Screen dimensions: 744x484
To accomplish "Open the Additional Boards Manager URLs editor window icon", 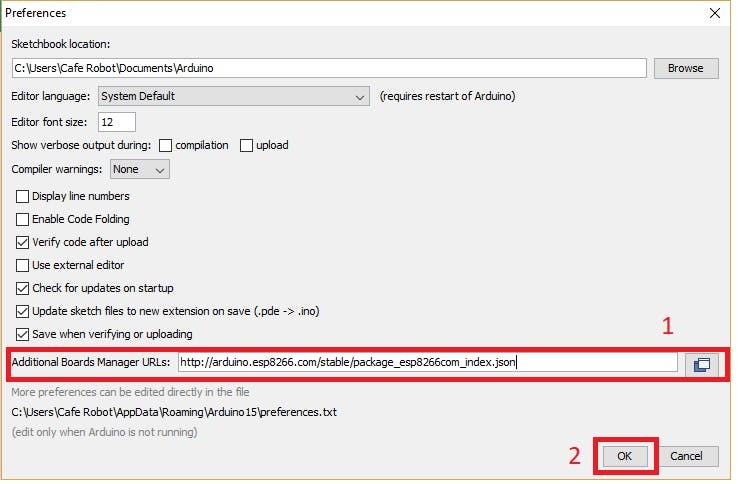I will 702,364.
